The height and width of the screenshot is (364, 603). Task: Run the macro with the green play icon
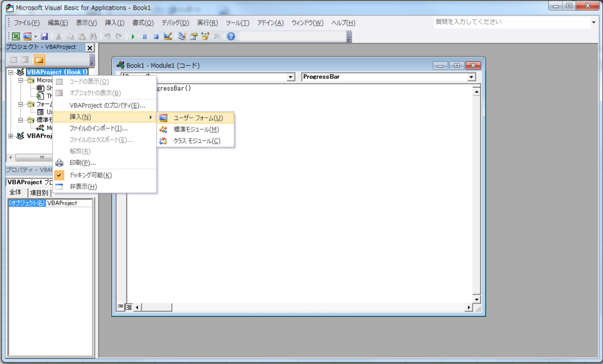[133, 37]
